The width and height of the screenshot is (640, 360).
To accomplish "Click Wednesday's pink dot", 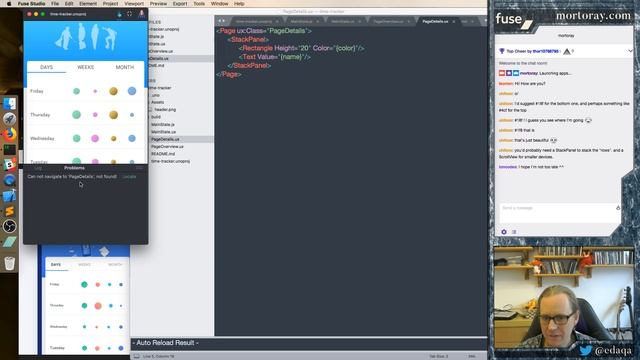I will [x=95, y=138].
